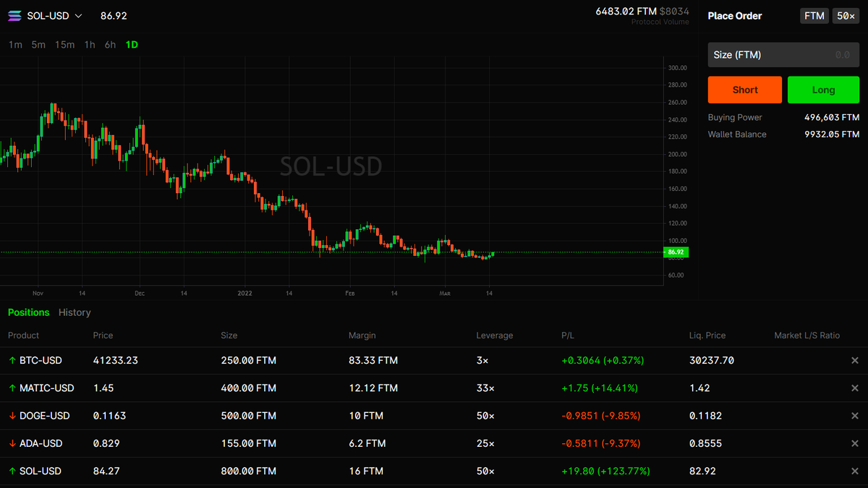
Task: Click the Buying Power value 496,603 FTM
Action: point(832,117)
